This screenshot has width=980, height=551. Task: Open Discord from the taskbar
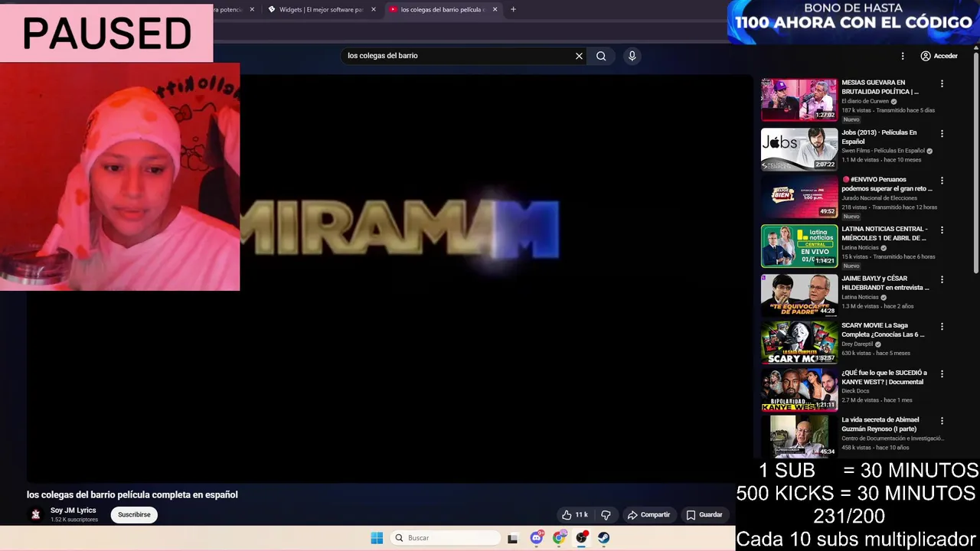537,538
